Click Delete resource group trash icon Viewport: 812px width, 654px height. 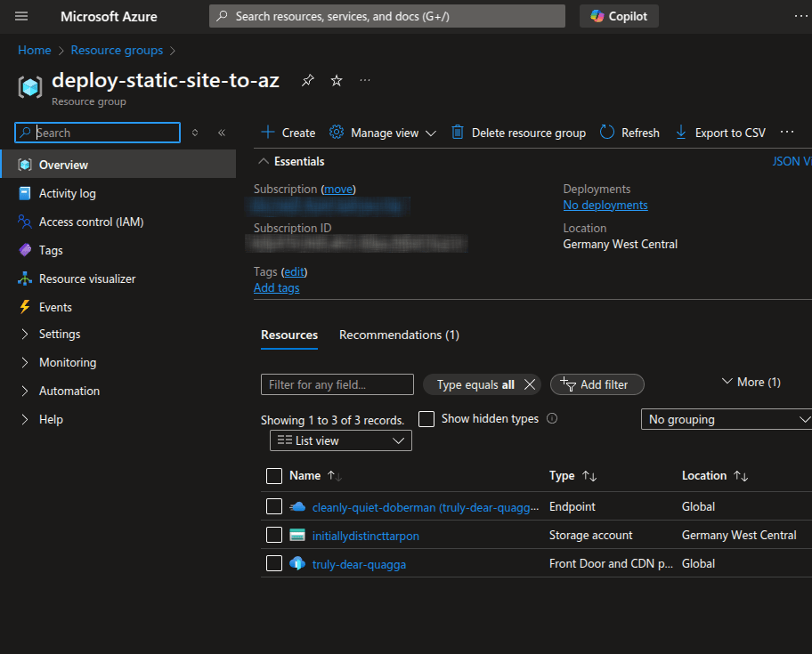pyautogui.click(x=458, y=133)
